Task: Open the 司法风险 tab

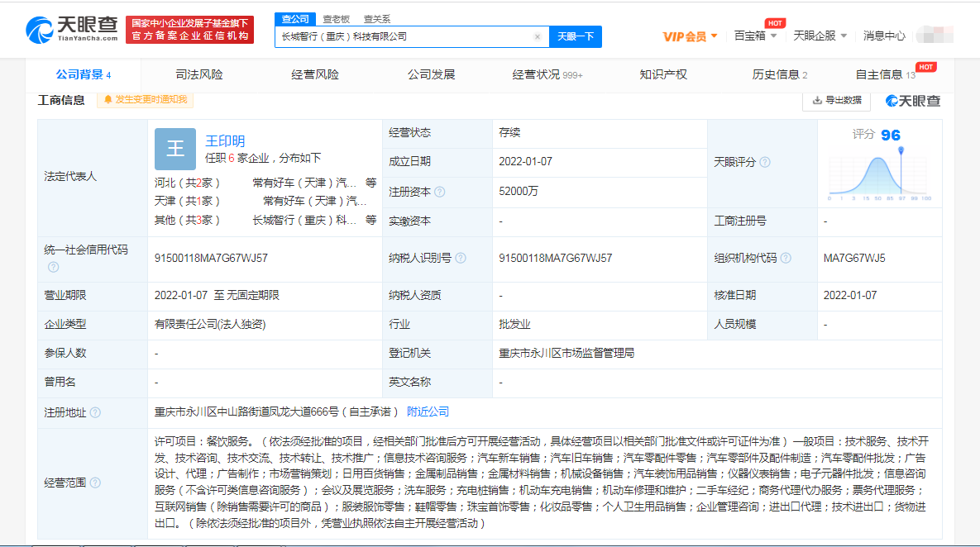Action: coord(198,75)
